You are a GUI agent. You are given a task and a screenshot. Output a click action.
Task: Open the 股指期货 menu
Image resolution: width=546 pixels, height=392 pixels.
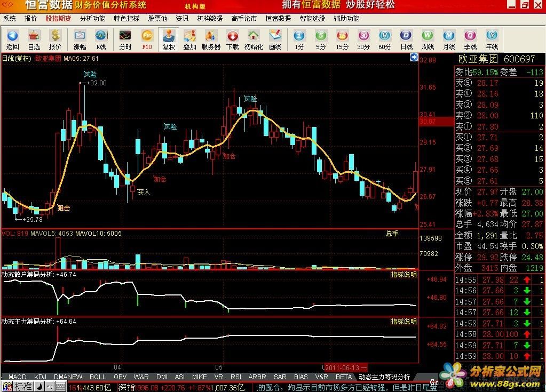pos(58,19)
